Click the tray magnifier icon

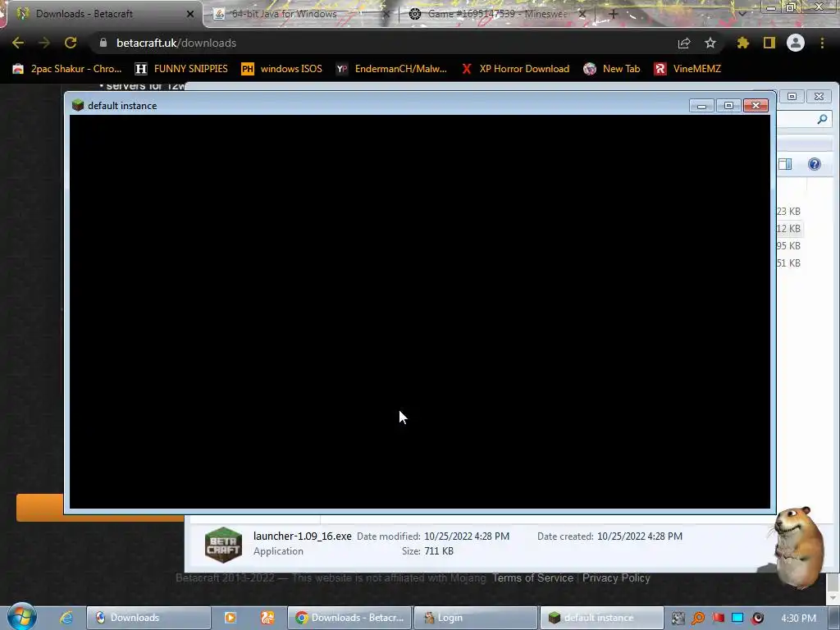(698, 619)
